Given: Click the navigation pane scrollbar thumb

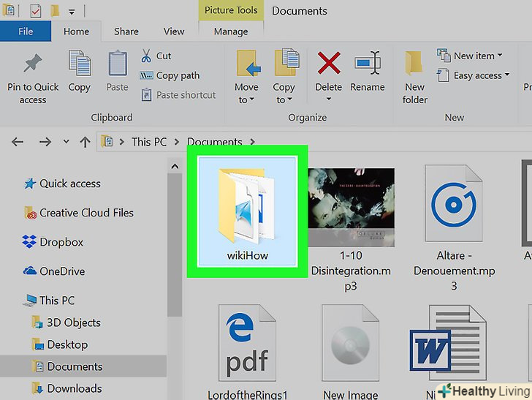Looking at the screenshot, I should pyautogui.click(x=175, y=245).
